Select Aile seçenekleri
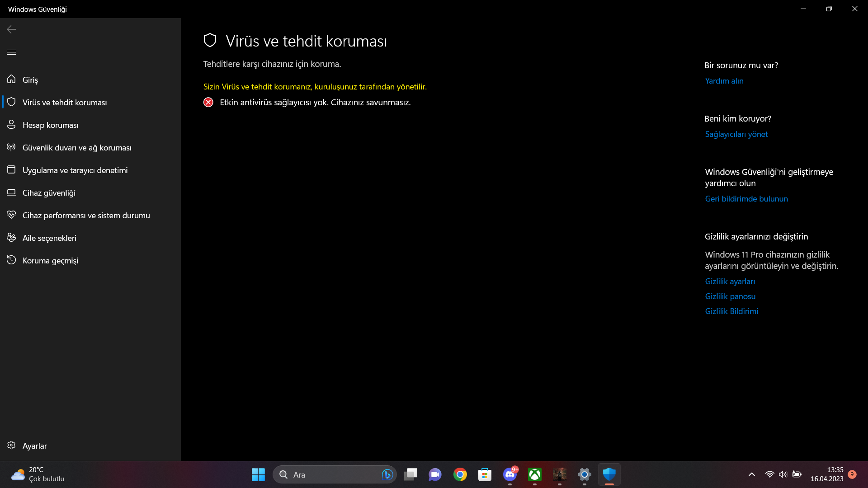 click(x=49, y=238)
